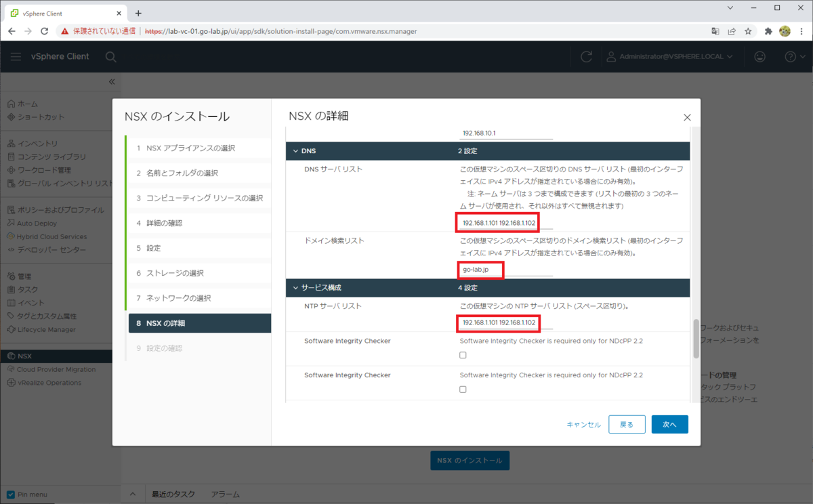Click the insecure connection warning icon
Screen dimensions: 813x504
65,31
